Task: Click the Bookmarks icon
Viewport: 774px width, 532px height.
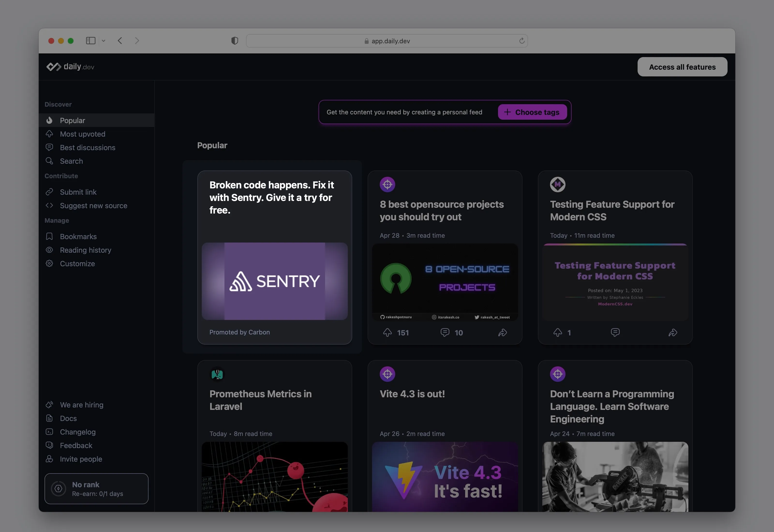Action: (x=49, y=236)
